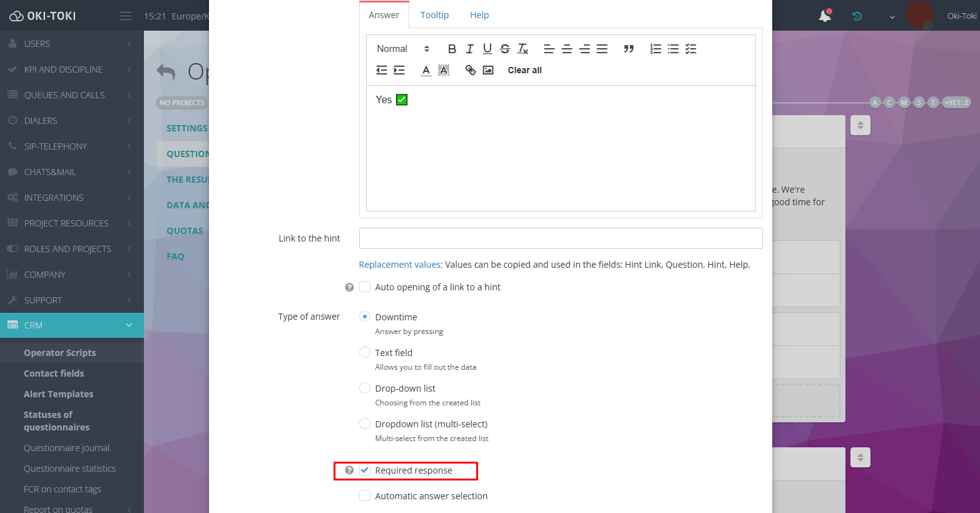
Task: Insert a numbered list
Action: 656,49
